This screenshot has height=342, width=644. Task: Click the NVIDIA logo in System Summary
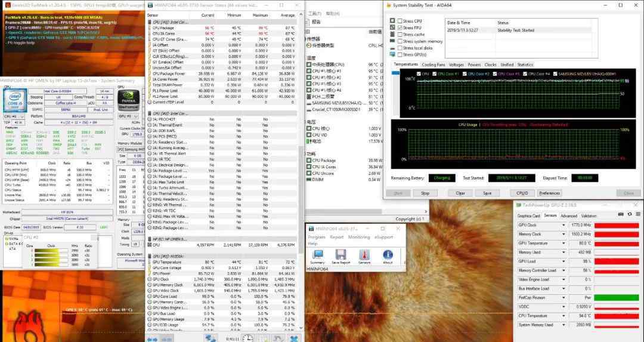click(128, 100)
